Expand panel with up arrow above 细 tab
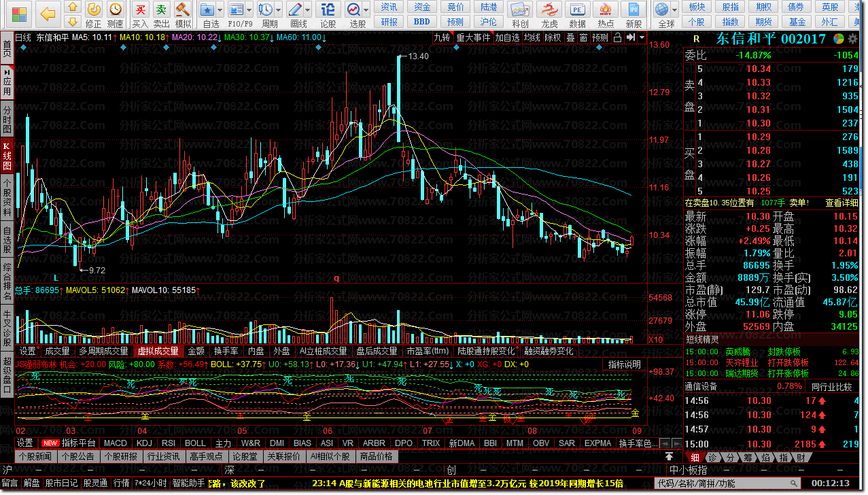The height and width of the screenshot is (495, 868). tap(670, 456)
